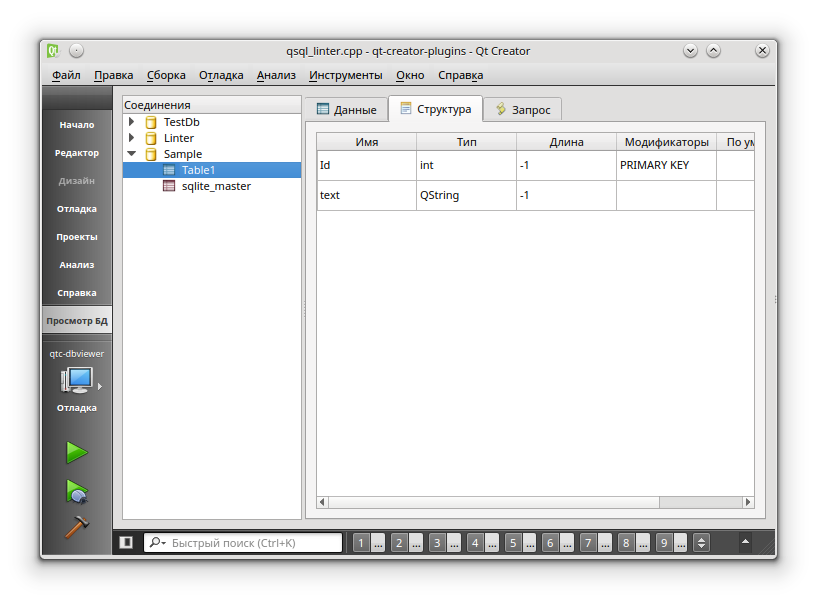This screenshot has width=817, height=599.
Task: Select the -1 length cell in the Id row
Action: (x=566, y=166)
